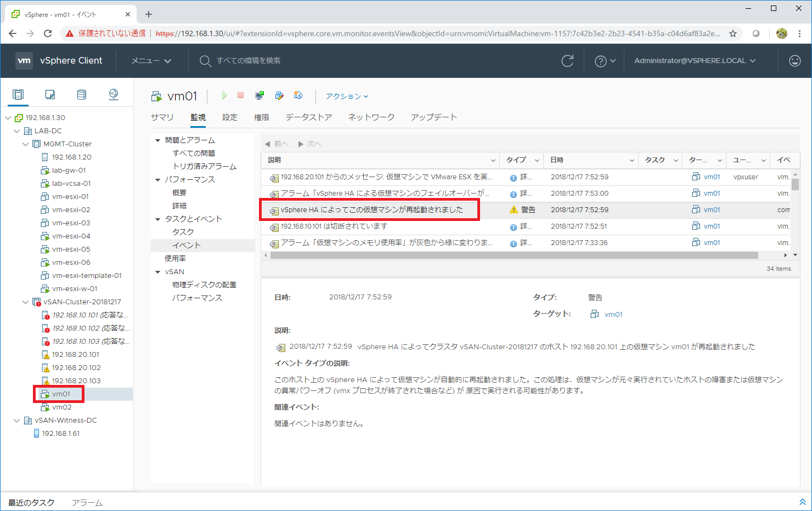Click the search magnifier icon
This screenshot has height=511, width=812.
pyautogui.click(x=205, y=61)
